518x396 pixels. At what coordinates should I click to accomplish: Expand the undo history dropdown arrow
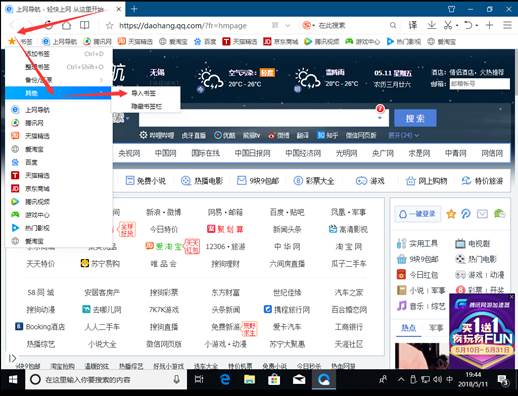pyautogui.click(x=477, y=25)
